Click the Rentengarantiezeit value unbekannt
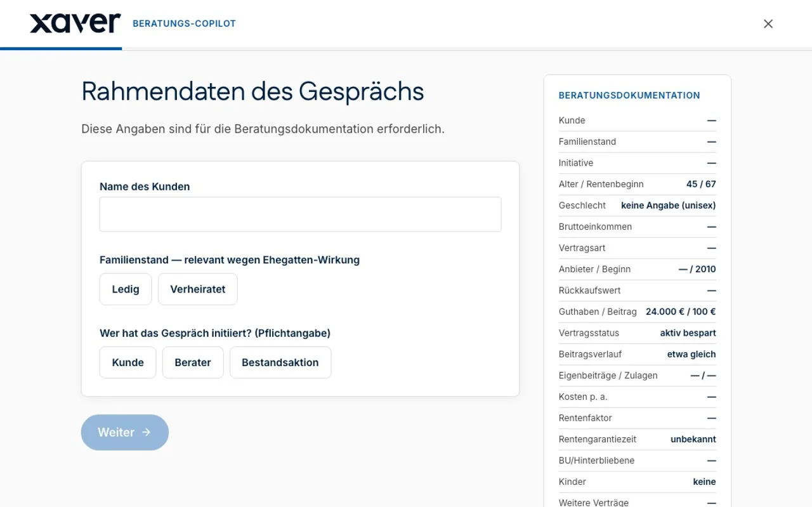Image resolution: width=812 pixels, height=507 pixels. (693, 439)
